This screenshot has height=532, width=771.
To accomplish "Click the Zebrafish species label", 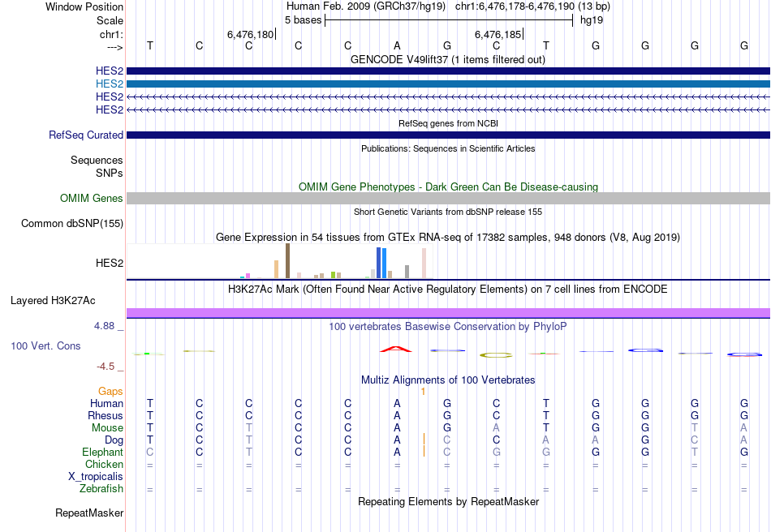I will point(101,489).
